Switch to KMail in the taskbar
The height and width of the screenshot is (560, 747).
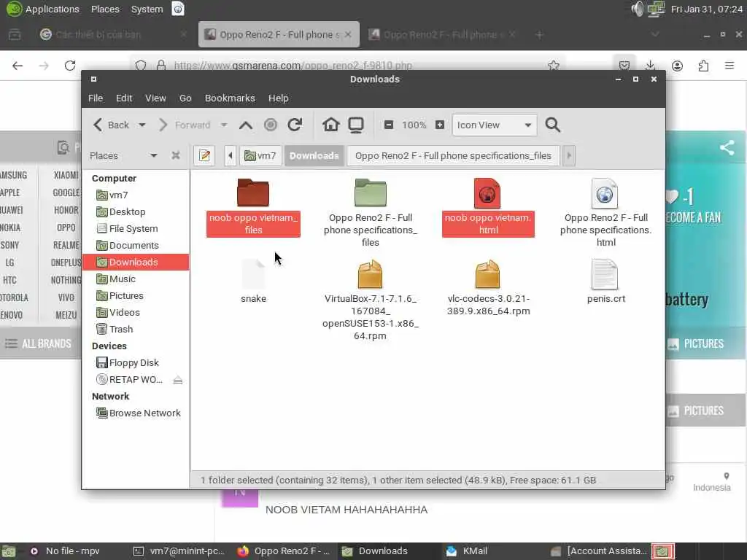[467, 551]
